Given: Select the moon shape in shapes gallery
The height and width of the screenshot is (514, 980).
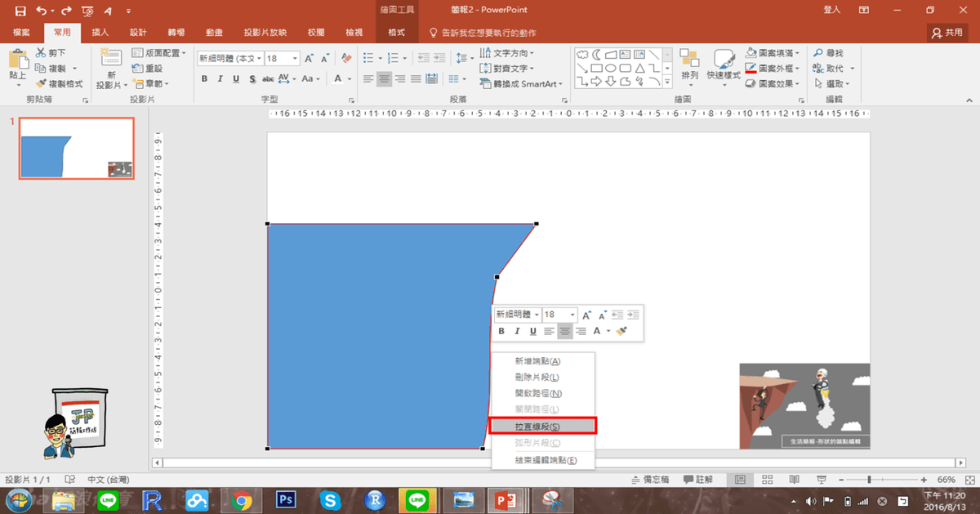Looking at the screenshot, I should coord(597,55).
